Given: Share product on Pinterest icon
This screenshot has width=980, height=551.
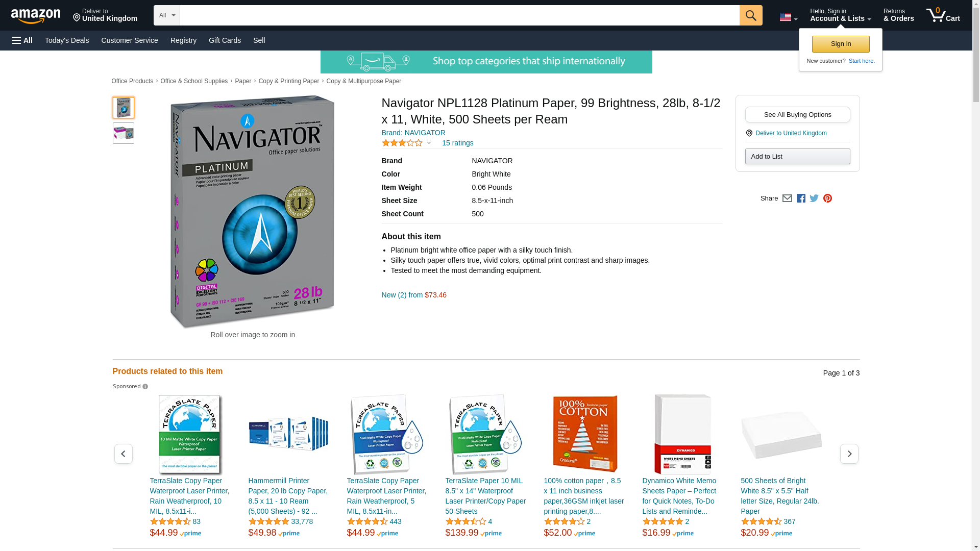Looking at the screenshot, I should click(827, 198).
